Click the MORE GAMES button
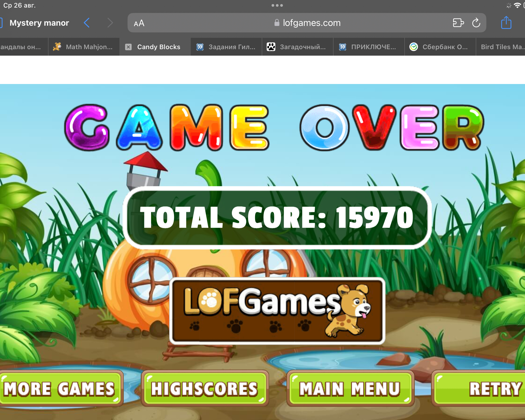Screen dimensions: 525x420 point(61,389)
